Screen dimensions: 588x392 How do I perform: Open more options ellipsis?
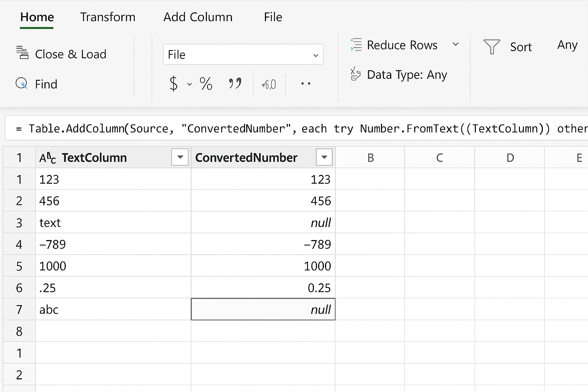click(x=305, y=83)
